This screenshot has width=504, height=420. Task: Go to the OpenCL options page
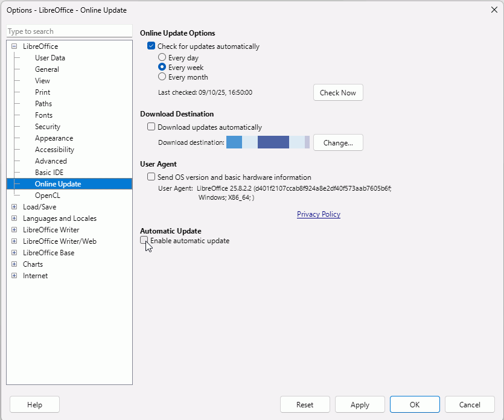pos(48,196)
